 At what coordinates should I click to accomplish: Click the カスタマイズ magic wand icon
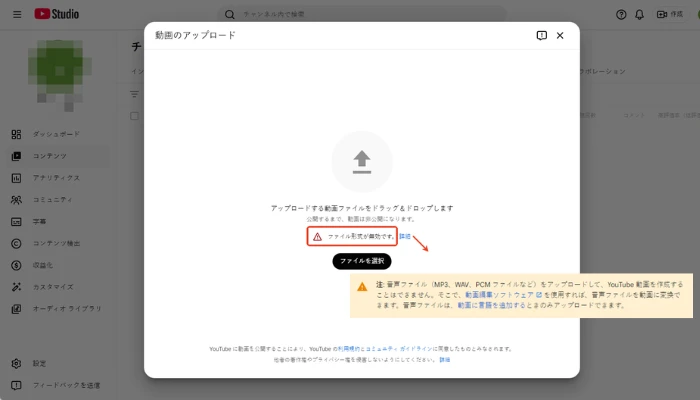17,287
